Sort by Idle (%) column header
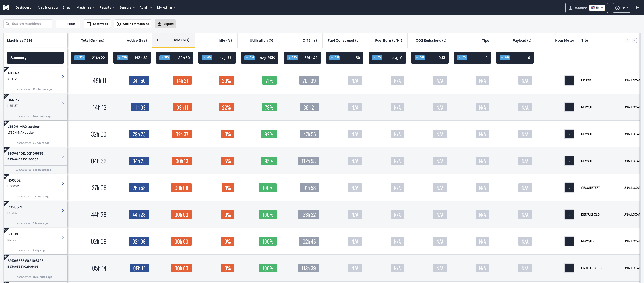This screenshot has width=644, height=283. (225, 40)
